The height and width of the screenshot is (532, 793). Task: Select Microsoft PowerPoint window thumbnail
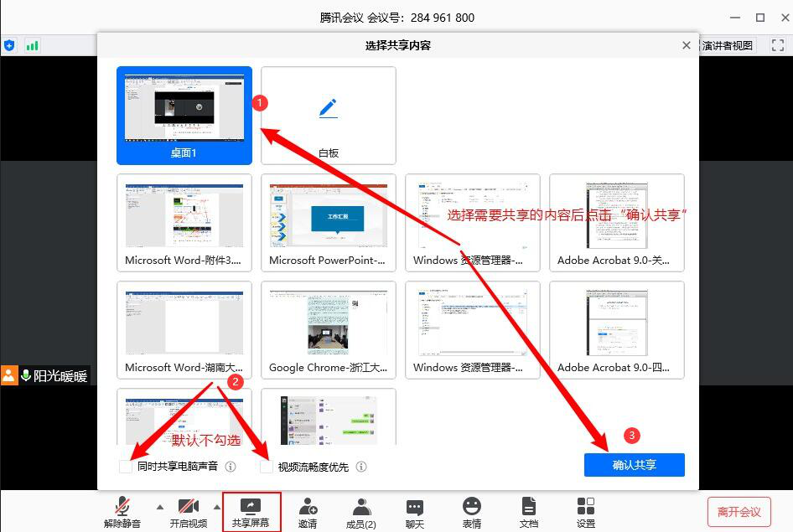click(329, 223)
